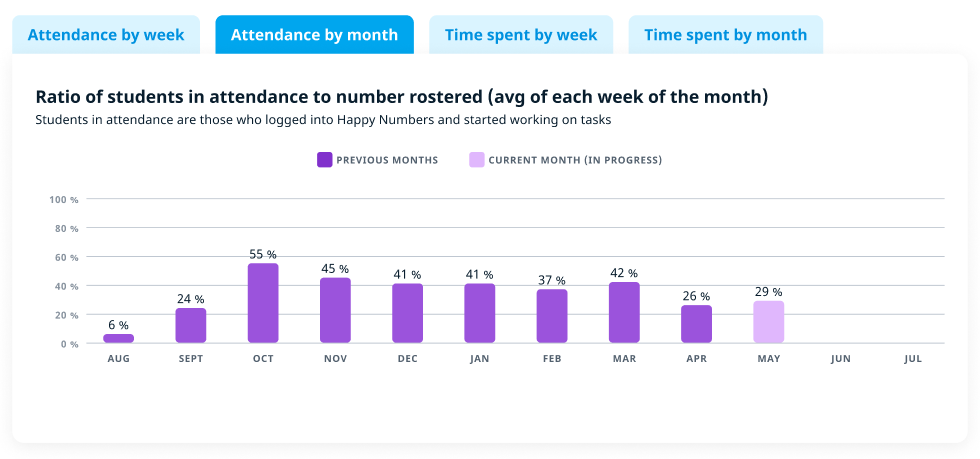980x459 pixels.
Task: Click the light purple May bar
Action: click(x=769, y=323)
